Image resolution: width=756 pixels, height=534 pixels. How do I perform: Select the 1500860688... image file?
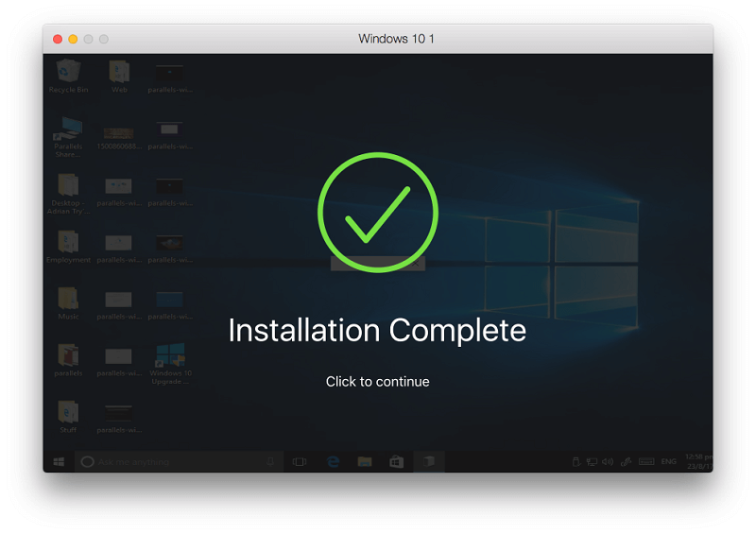[119, 137]
